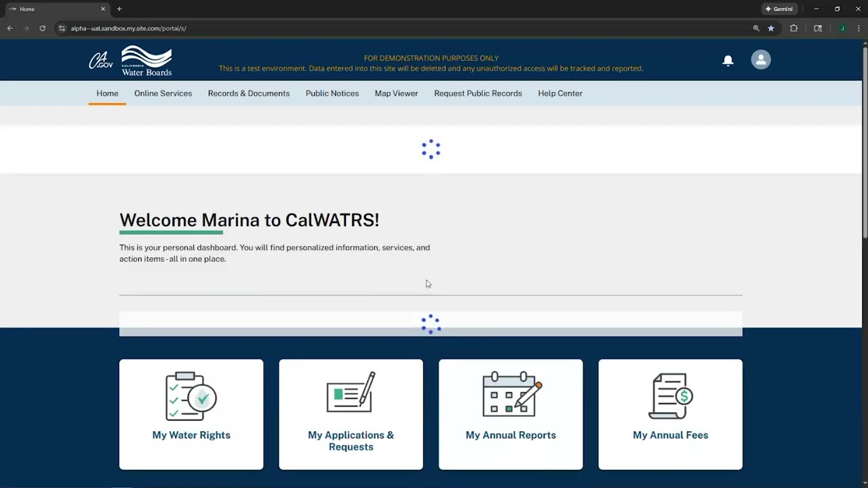Select the Home browser tab
The width and height of the screenshot is (868, 488).
coord(56,9)
